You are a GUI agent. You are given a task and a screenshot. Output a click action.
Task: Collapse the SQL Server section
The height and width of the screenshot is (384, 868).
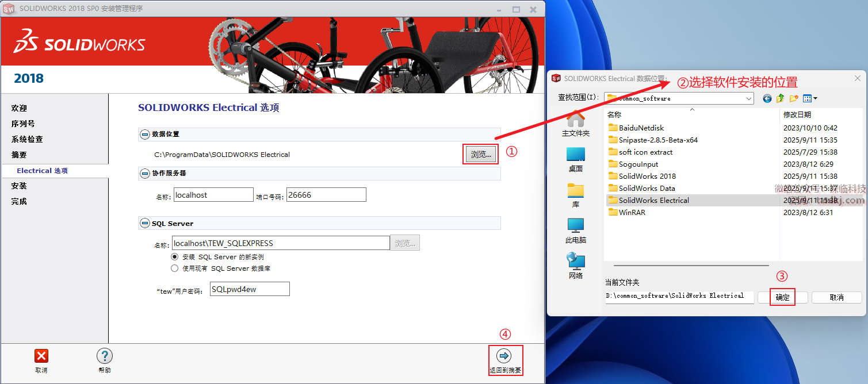point(145,223)
